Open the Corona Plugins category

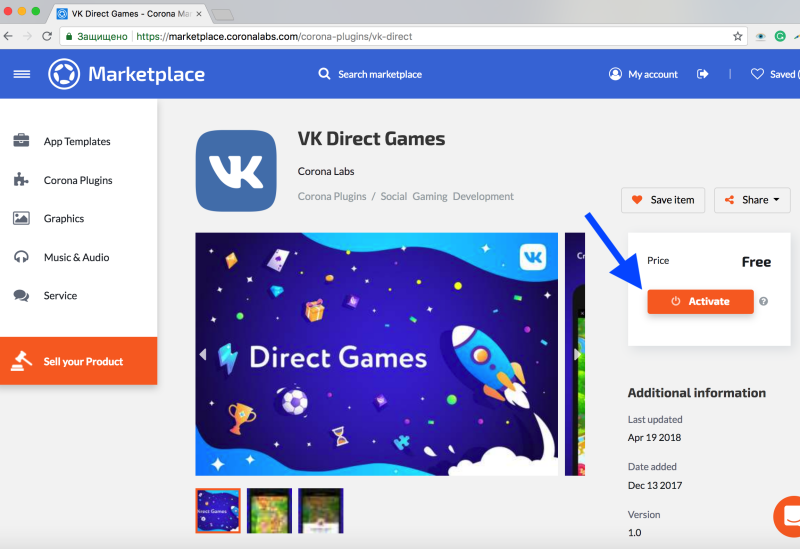(79, 180)
